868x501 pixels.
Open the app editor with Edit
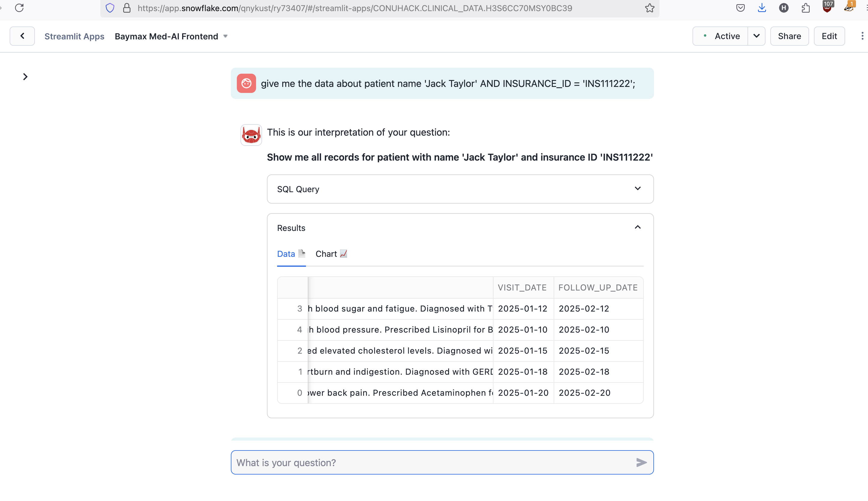(x=829, y=36)
